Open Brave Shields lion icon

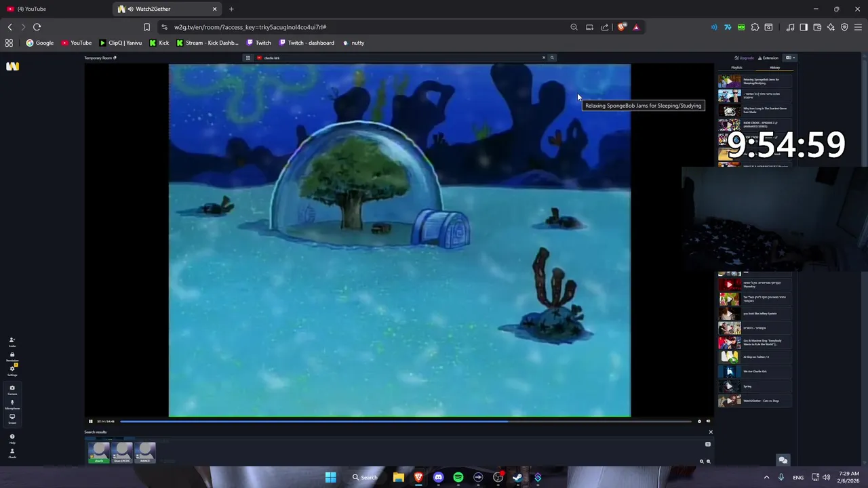click(621, 27)
